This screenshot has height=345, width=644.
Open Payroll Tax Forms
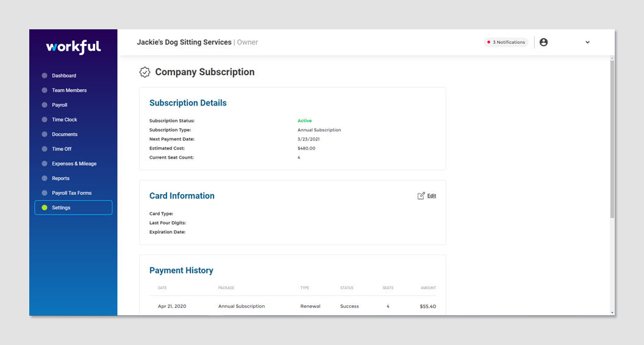[x=73, y=193]
